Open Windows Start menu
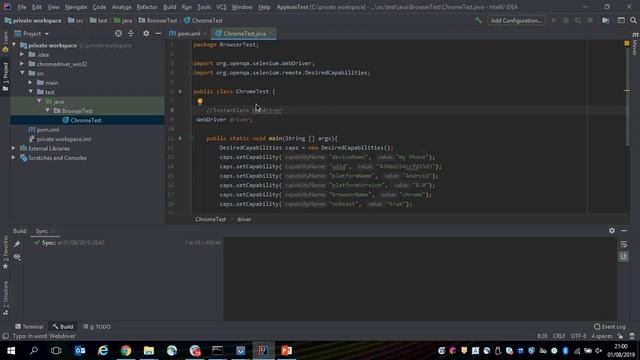 click(11, 351)
